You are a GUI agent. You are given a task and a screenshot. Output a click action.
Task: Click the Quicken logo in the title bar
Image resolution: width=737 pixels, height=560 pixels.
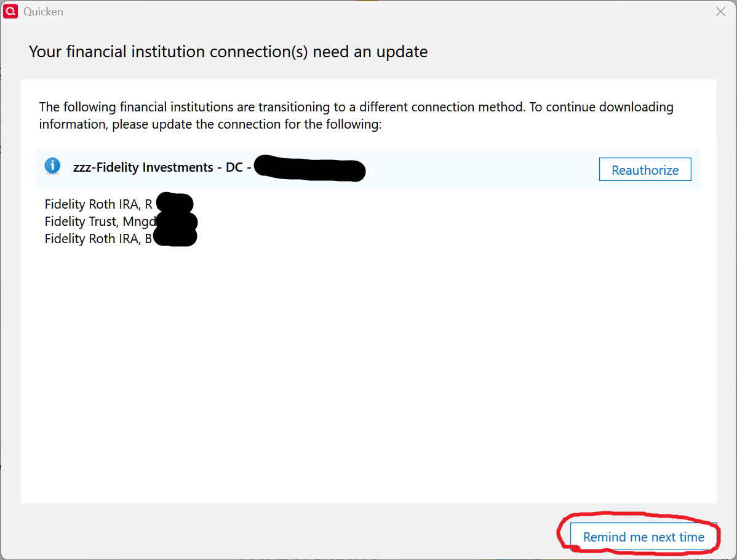click(10, 11)
